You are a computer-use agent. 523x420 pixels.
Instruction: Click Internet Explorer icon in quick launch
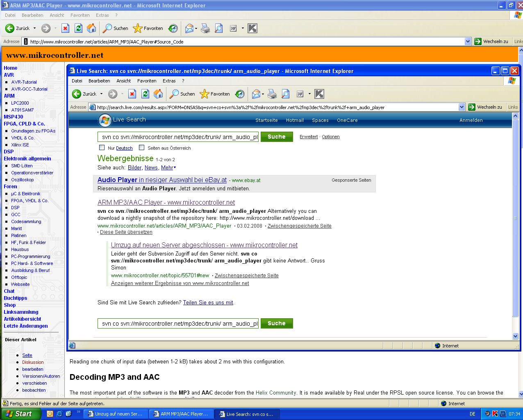59,414
